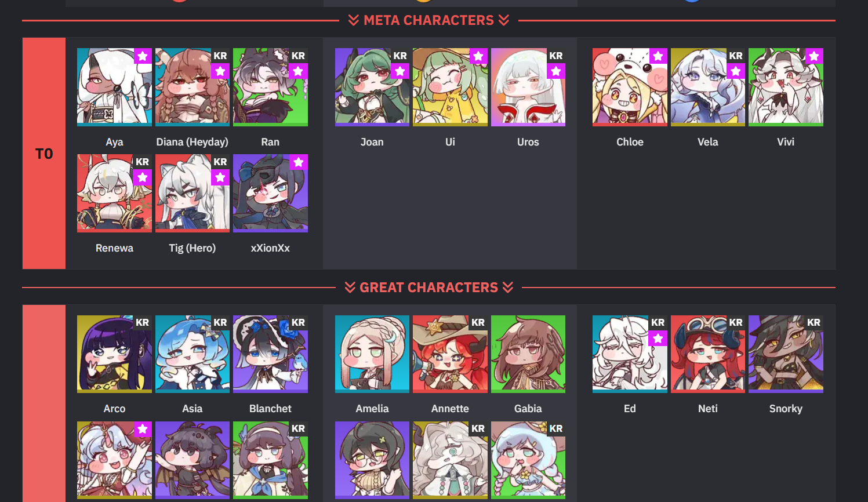This screenshot has height=502, width=868.
Task: Open Aya's character portrait
Action: 114,87
